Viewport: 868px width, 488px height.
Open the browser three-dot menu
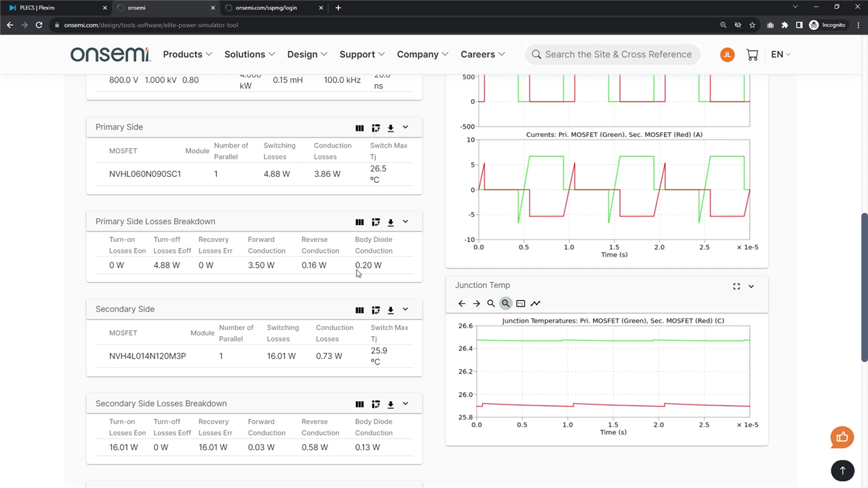(x=858, y=25)
